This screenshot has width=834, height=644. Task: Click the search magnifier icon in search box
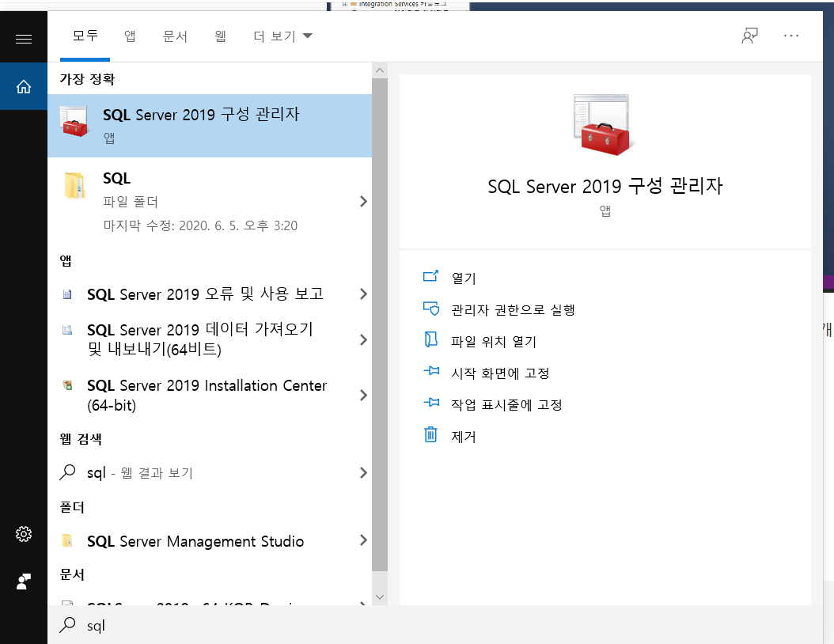pyautogui.click(x=67, y=625)
